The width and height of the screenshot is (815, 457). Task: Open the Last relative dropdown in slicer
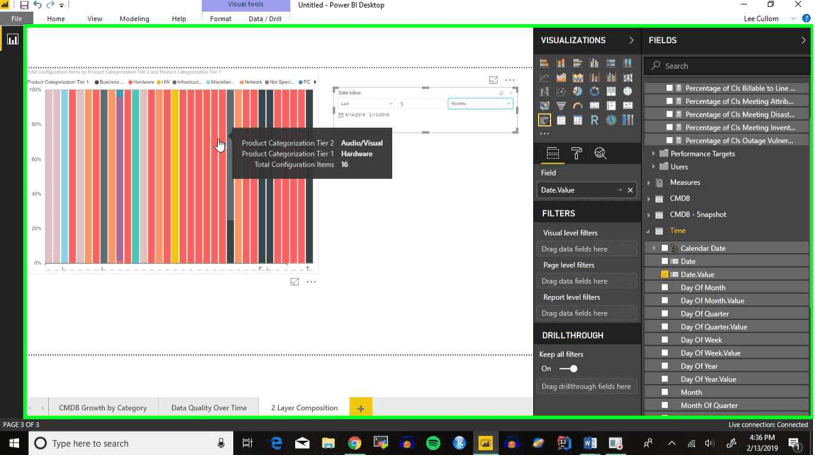click(366, 103)
